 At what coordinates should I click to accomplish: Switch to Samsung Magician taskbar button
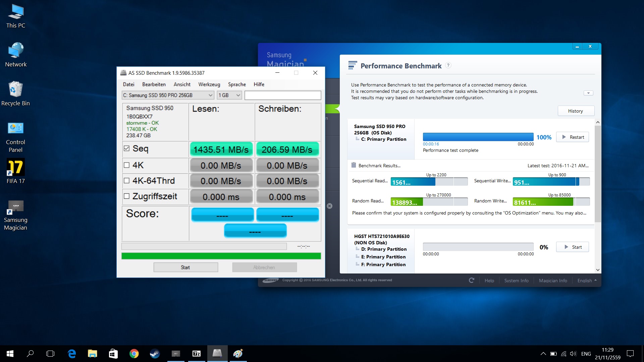point(176,354)
